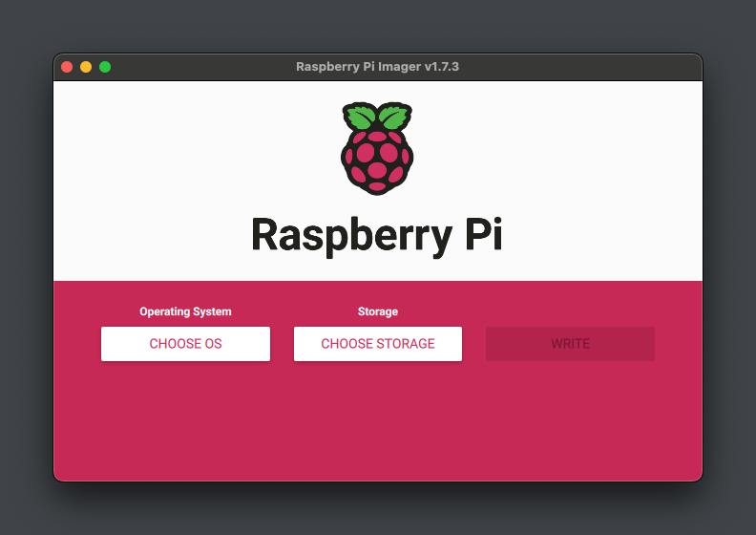
Task: Click the Raspberry Pi logo image
Action: click(377, 148)
